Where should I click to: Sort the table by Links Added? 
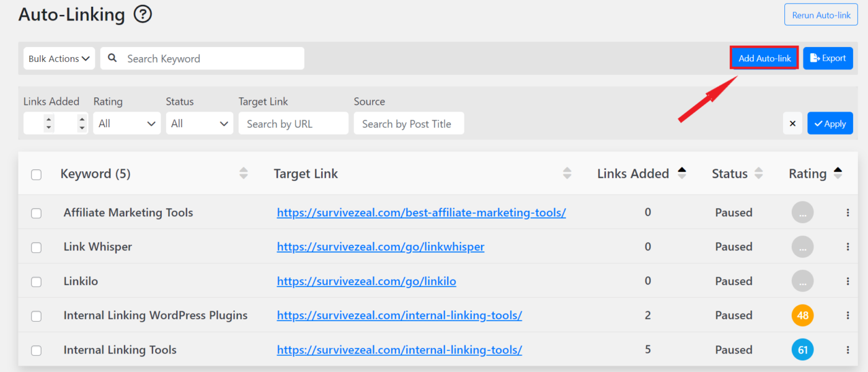pos(682,173)
